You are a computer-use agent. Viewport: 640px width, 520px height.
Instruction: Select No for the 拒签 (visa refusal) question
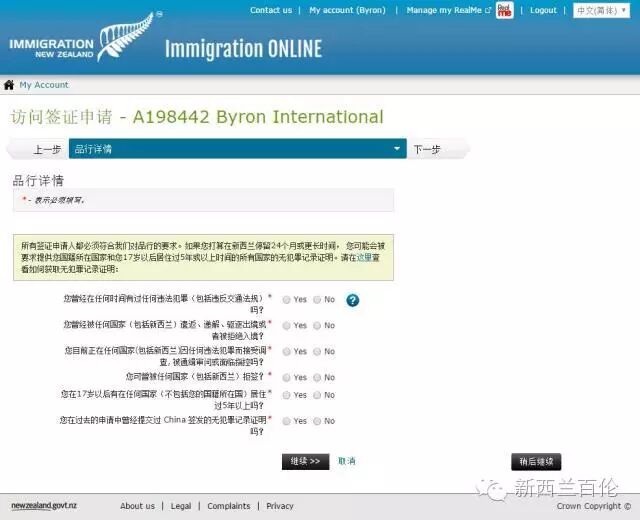coord(317,378)
